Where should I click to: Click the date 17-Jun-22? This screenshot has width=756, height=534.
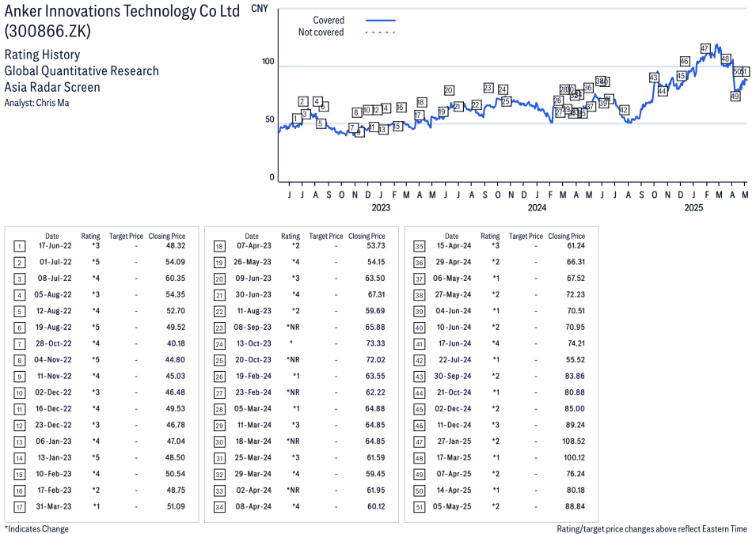[55, 246]
